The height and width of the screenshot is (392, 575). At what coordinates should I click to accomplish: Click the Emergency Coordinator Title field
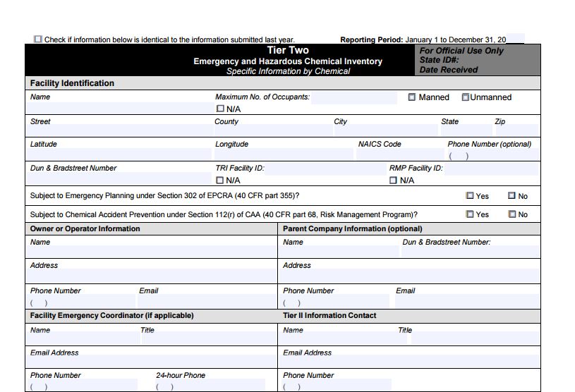pos(209,338)
